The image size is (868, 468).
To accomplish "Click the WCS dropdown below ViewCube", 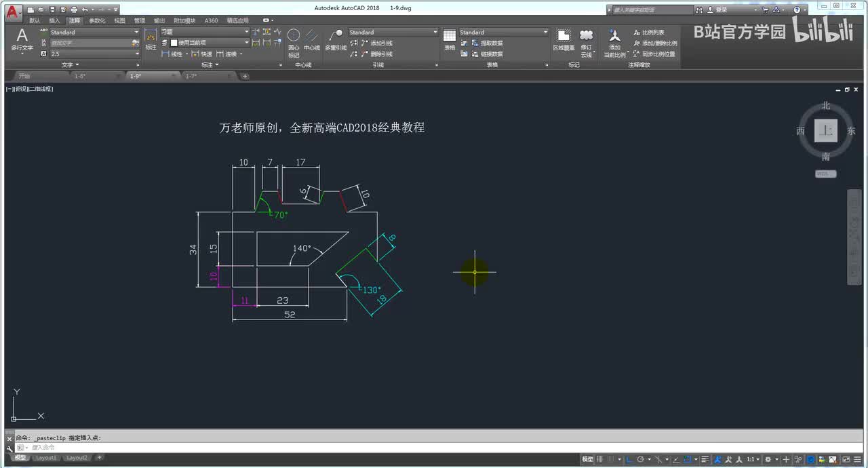I will (825, 174).
